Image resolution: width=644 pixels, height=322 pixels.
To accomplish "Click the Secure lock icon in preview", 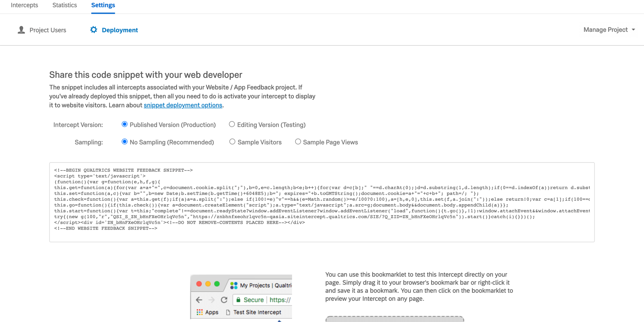I will click(x=238, y=300).
